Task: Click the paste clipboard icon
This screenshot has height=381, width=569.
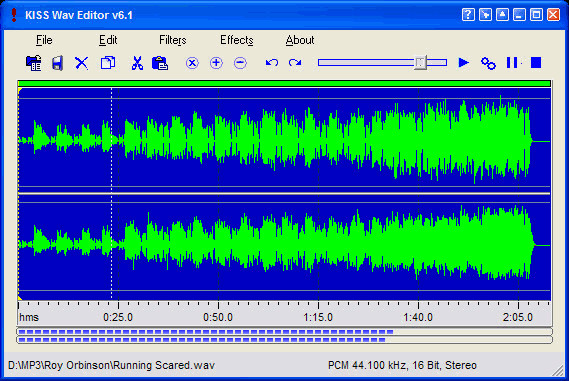Action: 160,63
